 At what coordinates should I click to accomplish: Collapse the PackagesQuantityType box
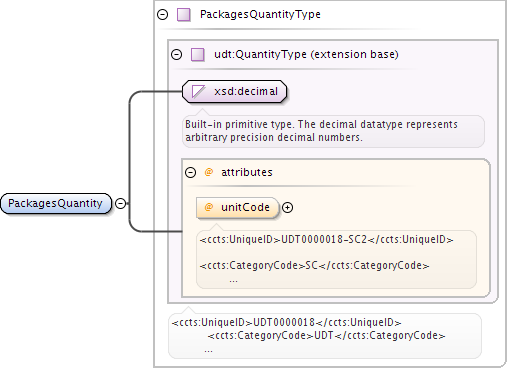pos(163,14)
